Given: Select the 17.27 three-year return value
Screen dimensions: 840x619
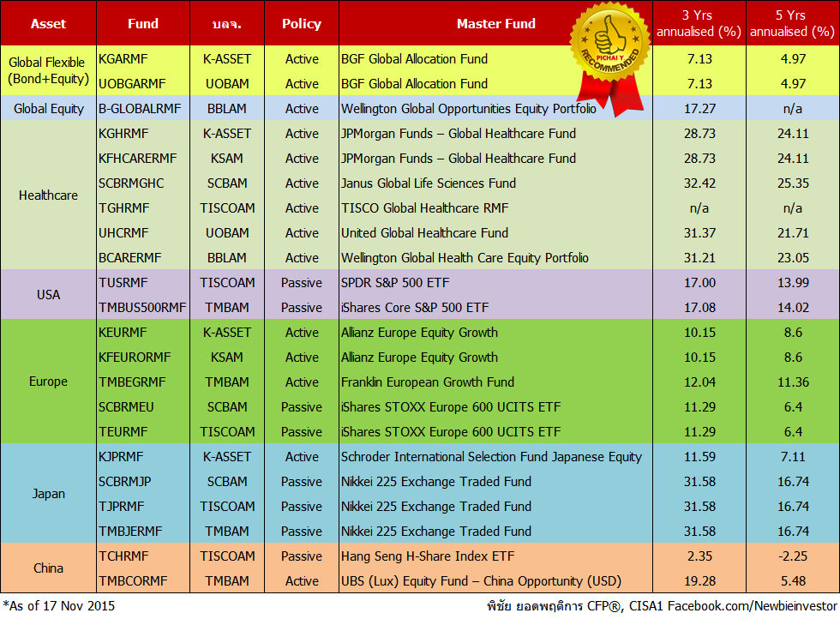Looking at the screenshot, I should (699, 109).
